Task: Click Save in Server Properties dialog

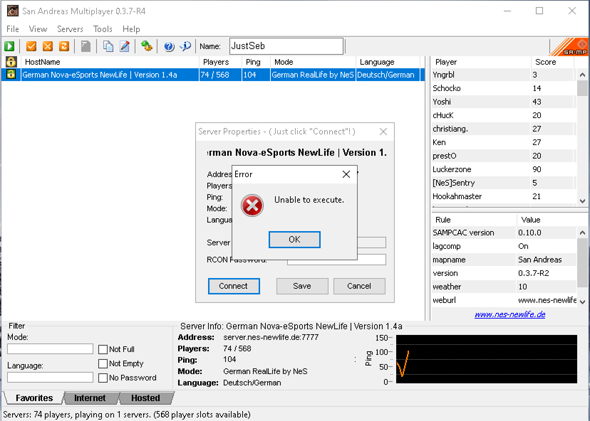Action: (302, 286)
